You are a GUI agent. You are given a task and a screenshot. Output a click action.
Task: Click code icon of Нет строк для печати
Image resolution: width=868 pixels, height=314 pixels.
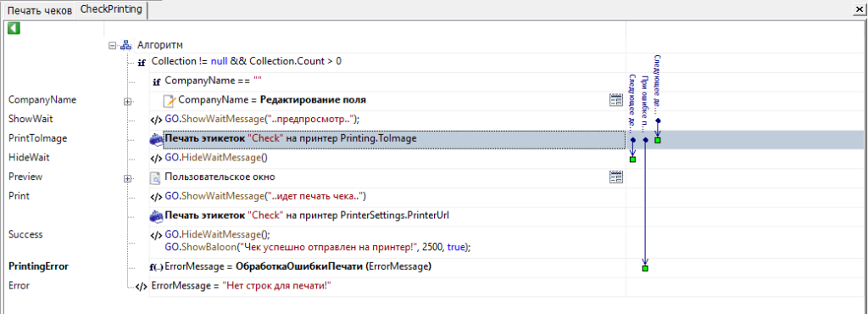point(142,286)
